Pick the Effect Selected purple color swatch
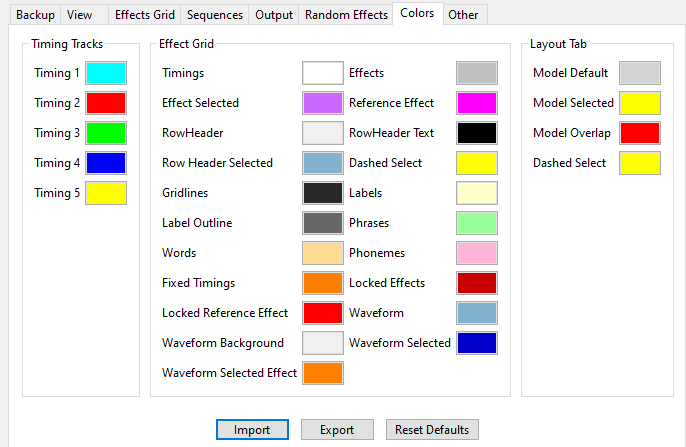This screenshot has height=447, width=686. [x=323, y=103]
